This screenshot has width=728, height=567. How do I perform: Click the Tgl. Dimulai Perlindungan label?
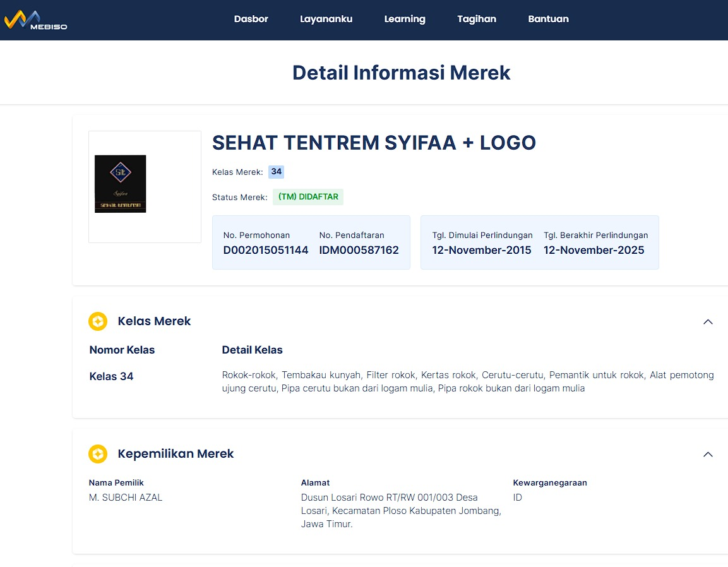click(482, 236)
